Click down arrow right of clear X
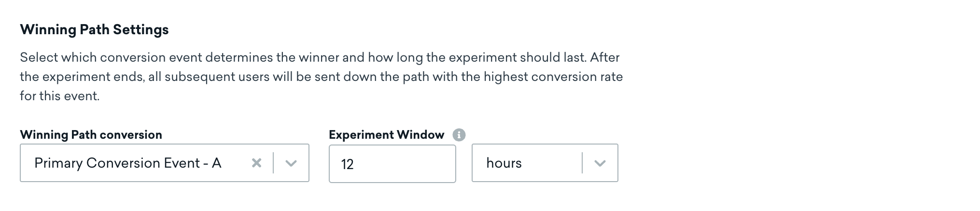Screen dimensions: 980x211 click(x=291, y=163)
